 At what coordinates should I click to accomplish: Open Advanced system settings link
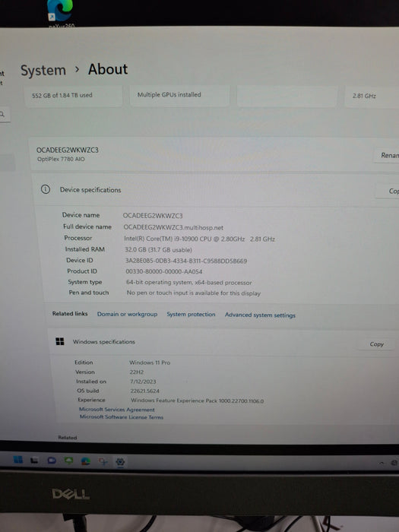pyautogui.click(x=260, y=315)
